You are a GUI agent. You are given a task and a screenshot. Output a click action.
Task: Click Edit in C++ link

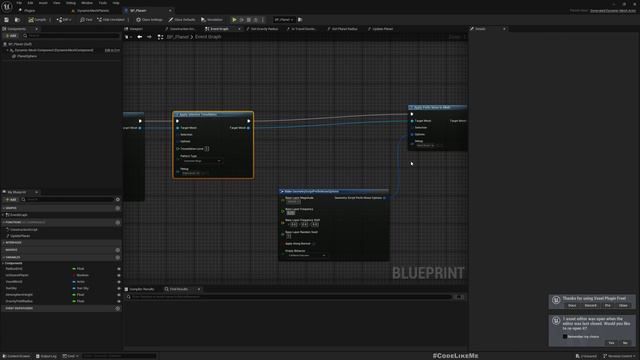(x=112, y=50)
